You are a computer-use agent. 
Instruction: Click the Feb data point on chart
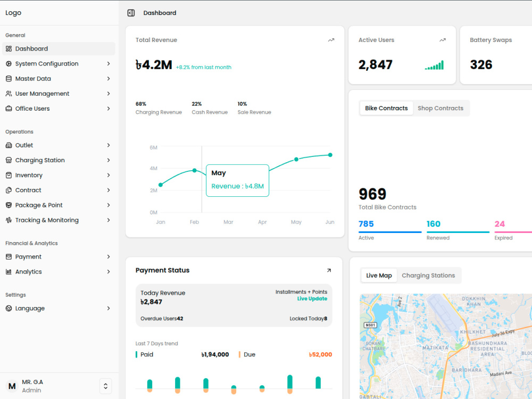coord(194,170)
